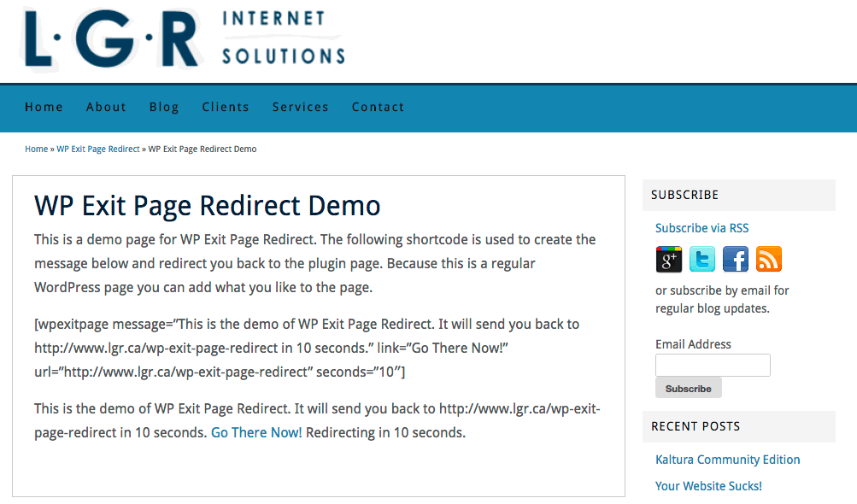Select Clients in the navigation bar
Image resolution: width=857 pixels, height=504 pixels.
226,107
